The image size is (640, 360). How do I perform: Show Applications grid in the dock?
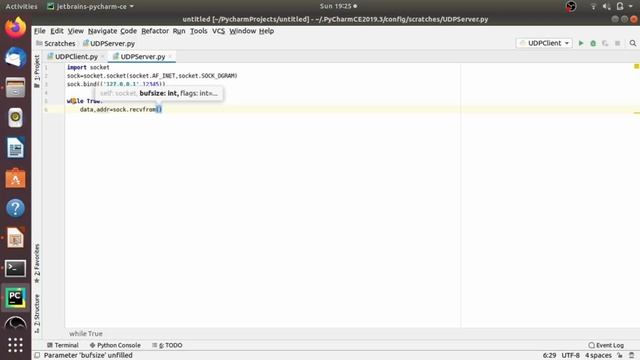click(x=16, y=345)
